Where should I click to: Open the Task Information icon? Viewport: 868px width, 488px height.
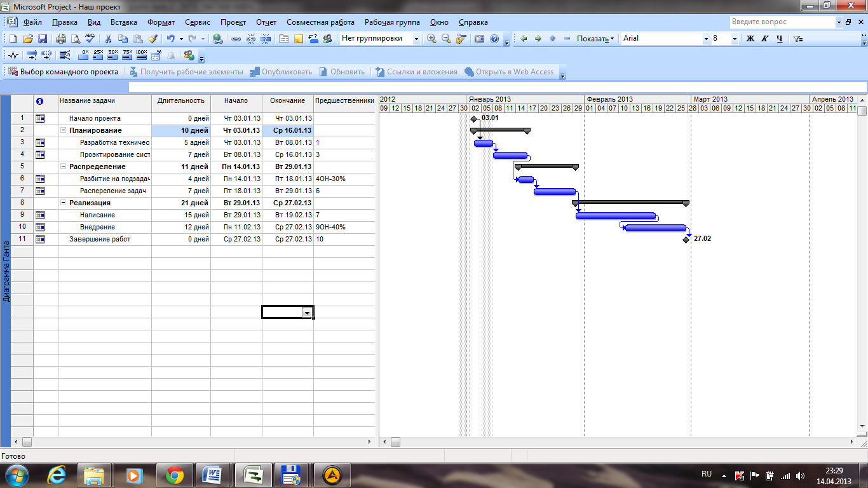point(283,39)
